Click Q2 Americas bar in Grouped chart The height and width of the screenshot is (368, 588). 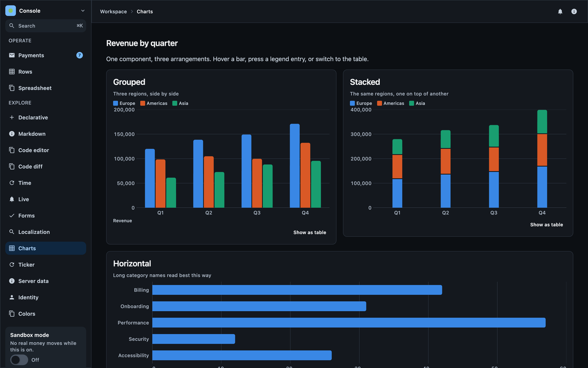tap(209, 182)
